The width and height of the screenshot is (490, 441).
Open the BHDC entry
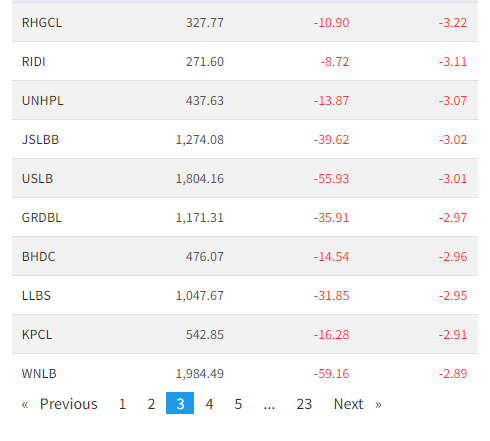coord(245,256)
